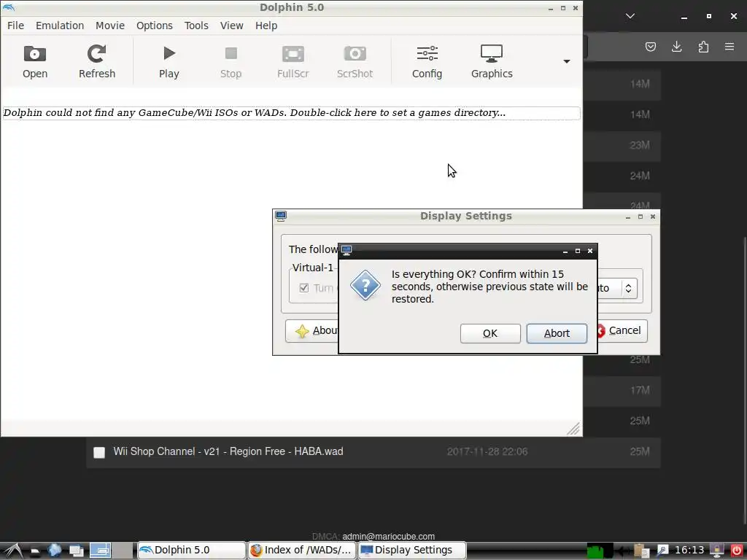Open Dolphin Graphics settings
This screenshot has height=560, width=747.
tap(492, 61)
